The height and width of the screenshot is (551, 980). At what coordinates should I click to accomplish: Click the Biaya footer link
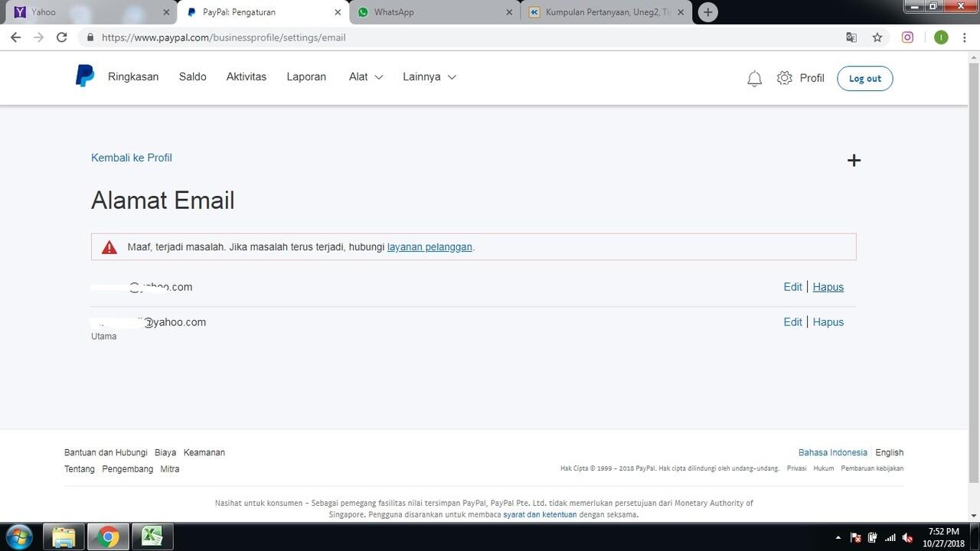coord(165,452)
